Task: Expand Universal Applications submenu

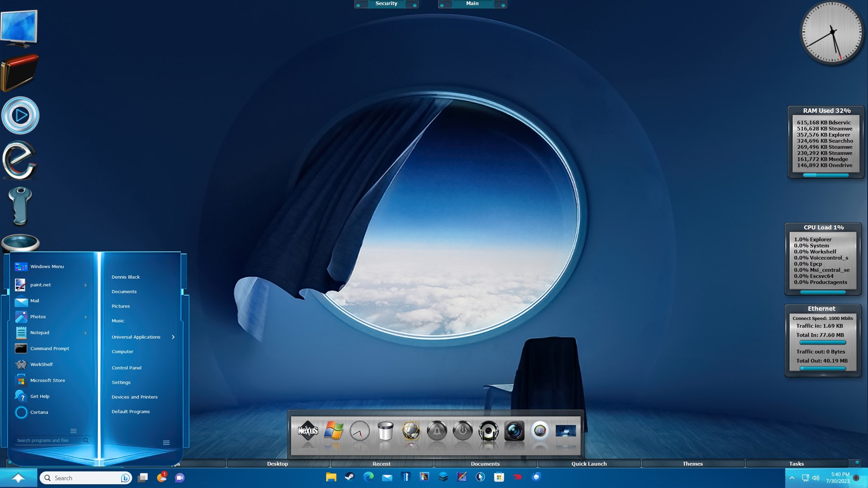Action: (173, 337)
